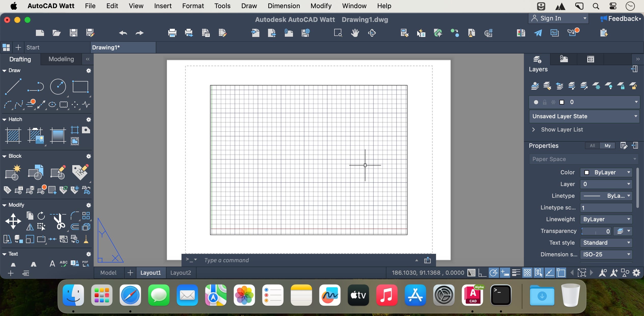Click the All properties filter button
The width and height of the screenshot is (644, 316).
(x=592, y=146)
